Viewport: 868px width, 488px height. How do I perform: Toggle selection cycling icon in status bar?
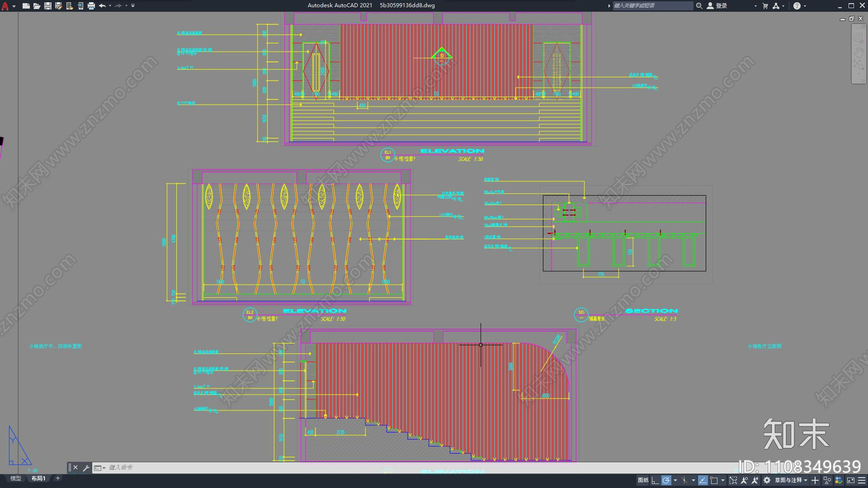point(733,480)
